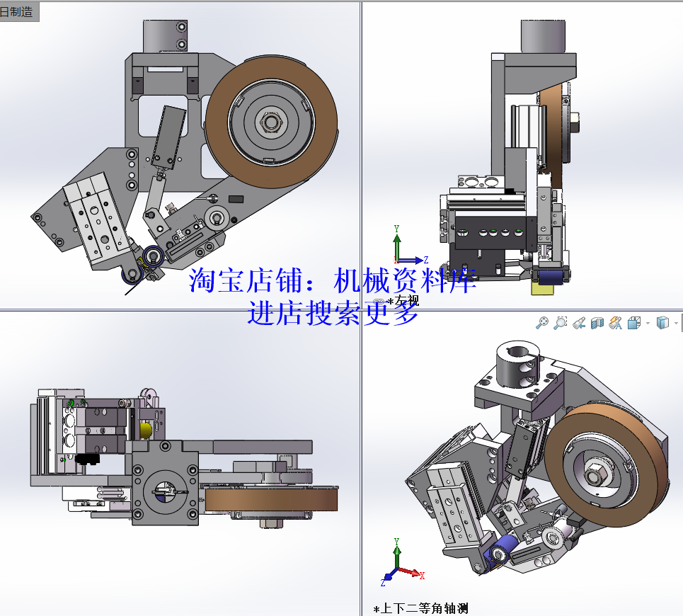The width and height of the screenshot is (683, 616).
Task: Click the *上下二等角轴测 view label
Action: [421, 608]
